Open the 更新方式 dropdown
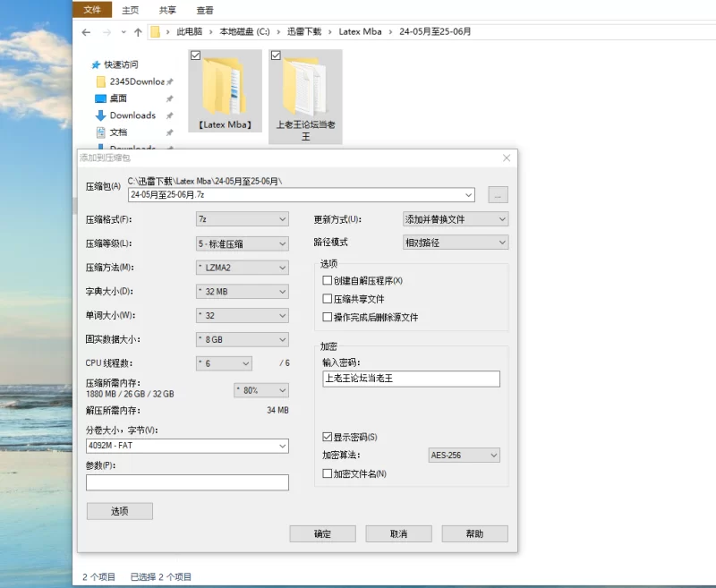This screenshot has width=716, height=588. click(456, 219)
